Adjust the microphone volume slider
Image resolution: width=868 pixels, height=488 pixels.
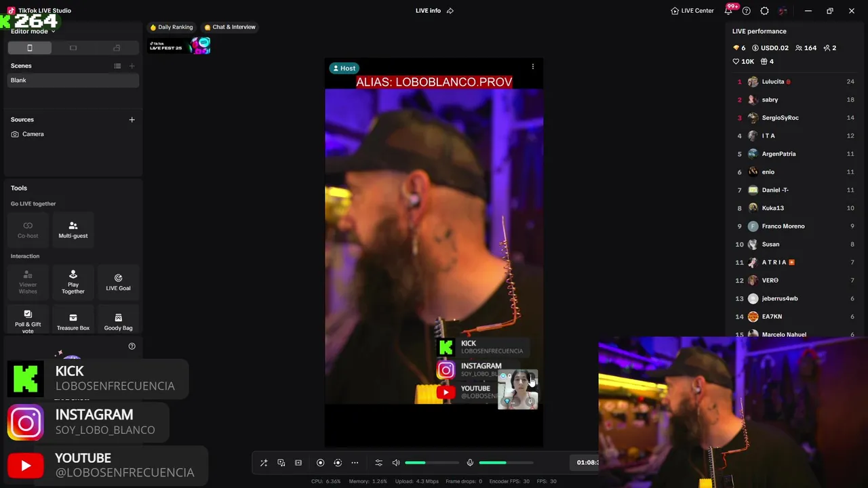coord(506,463)
